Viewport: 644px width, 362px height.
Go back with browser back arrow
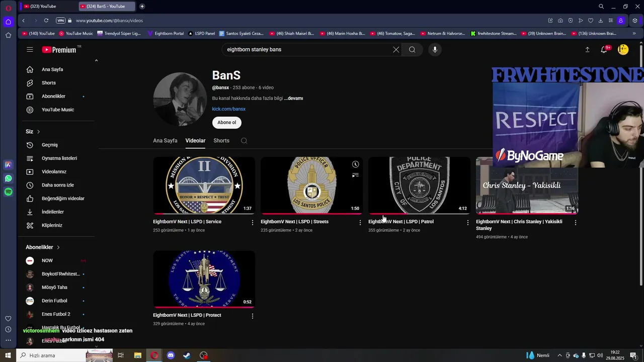click(x=24, y=21)
